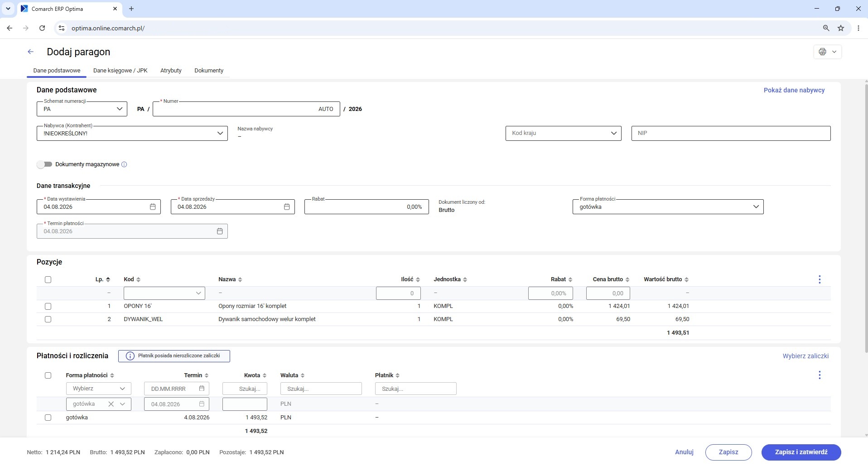Open browser tab search chevron
Screen dimensions: 868x466
pos(8,9)
